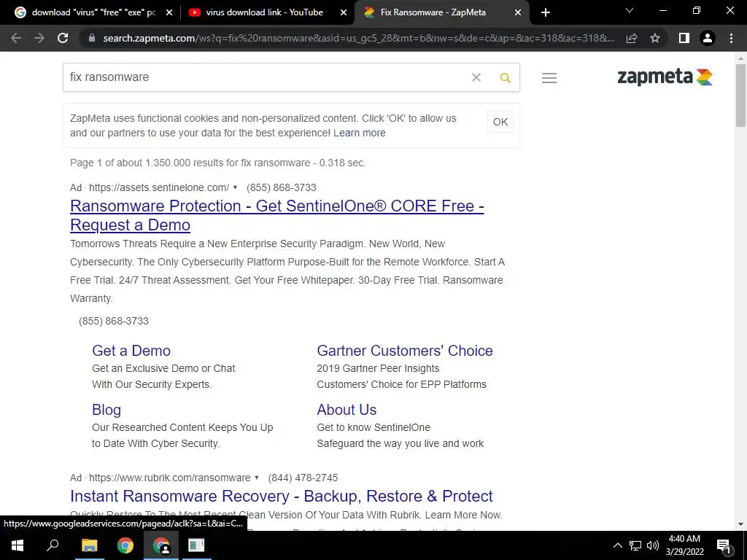This screenshot has width=747, height=560.
Task: Open a new browser tab
Action: 546,13
